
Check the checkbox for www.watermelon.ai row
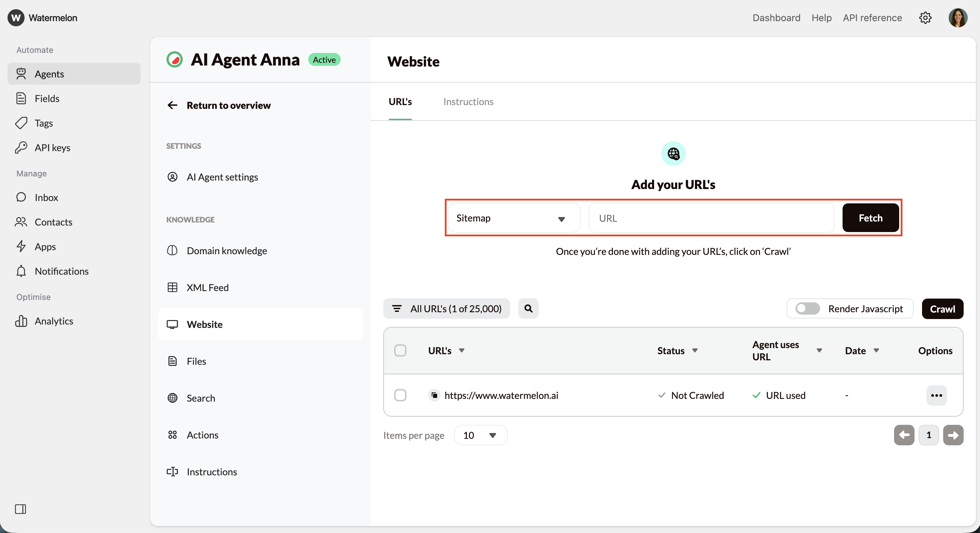(x=401, y=395)
